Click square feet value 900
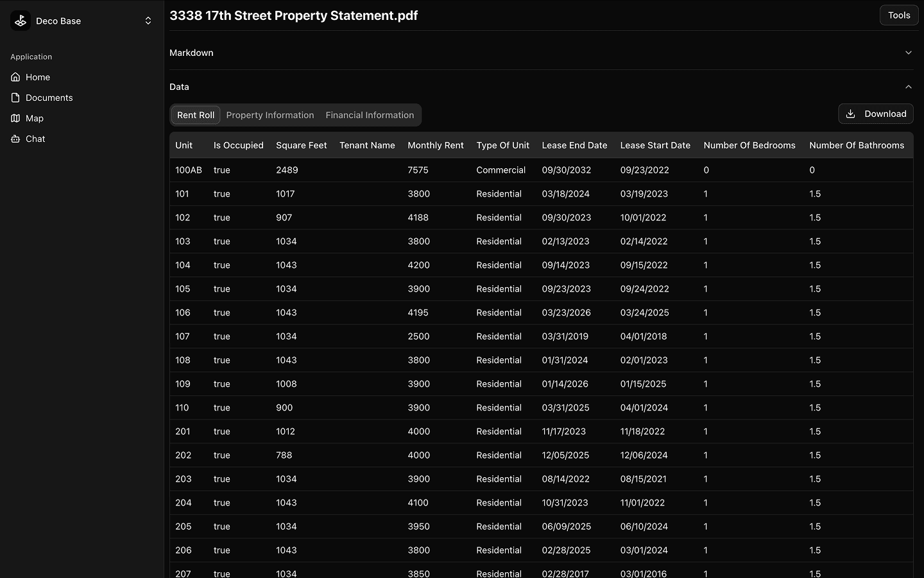 click(x=284, y=408)
